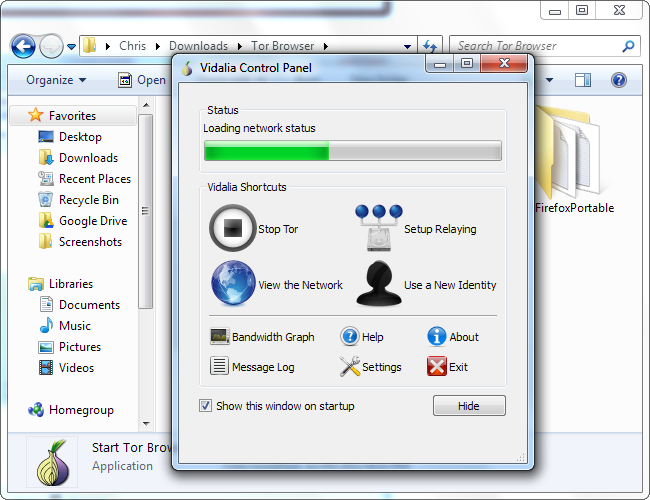
Task: Select Downloads in Favorites sidebar
Action: (78, 158)
